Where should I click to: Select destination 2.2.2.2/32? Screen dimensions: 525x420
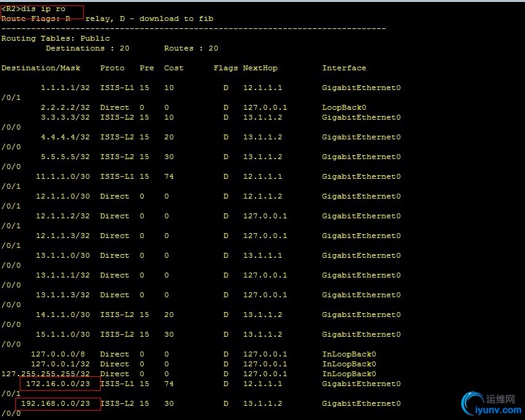pos(65,107)
